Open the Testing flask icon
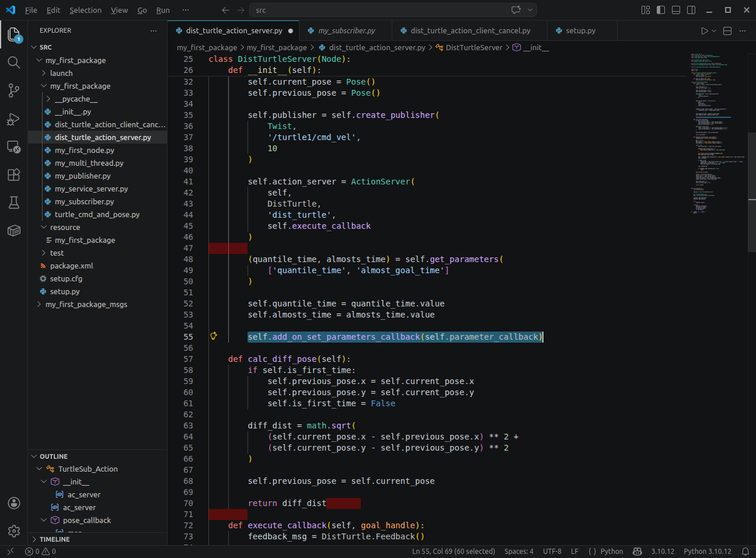Screen dimensions: 756x558 click(14, 203)
